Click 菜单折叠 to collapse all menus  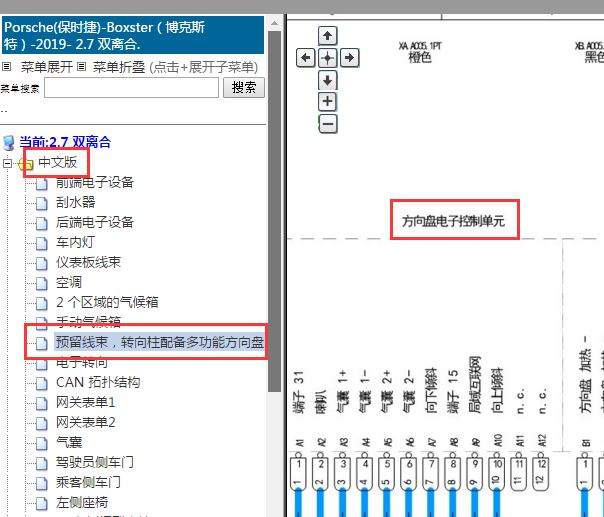[119, 67]
